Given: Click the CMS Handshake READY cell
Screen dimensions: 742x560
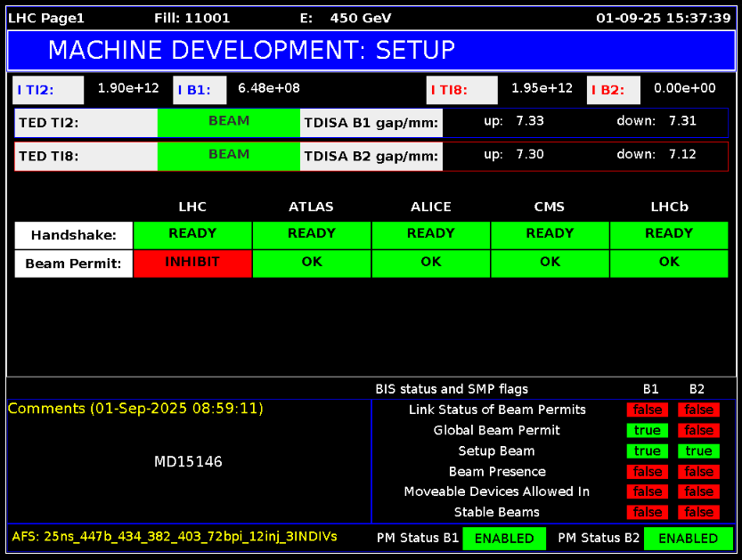Looking at the screenshot, I should pyautogui.click(x=550, y=236).
